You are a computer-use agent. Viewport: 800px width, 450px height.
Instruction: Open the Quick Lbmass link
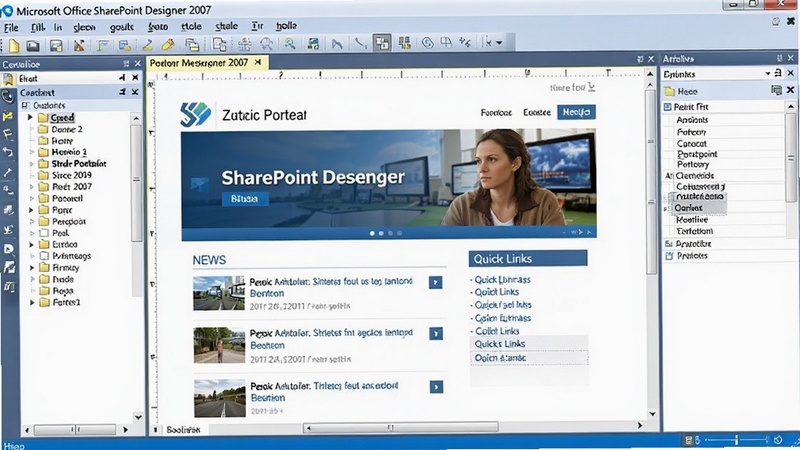tap(503, 280)
